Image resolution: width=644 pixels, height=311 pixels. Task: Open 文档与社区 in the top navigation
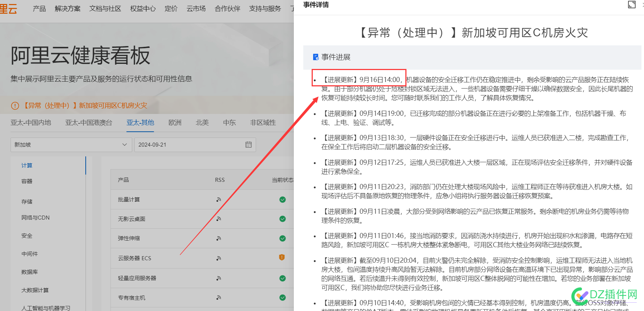click(x=105, y=8)
